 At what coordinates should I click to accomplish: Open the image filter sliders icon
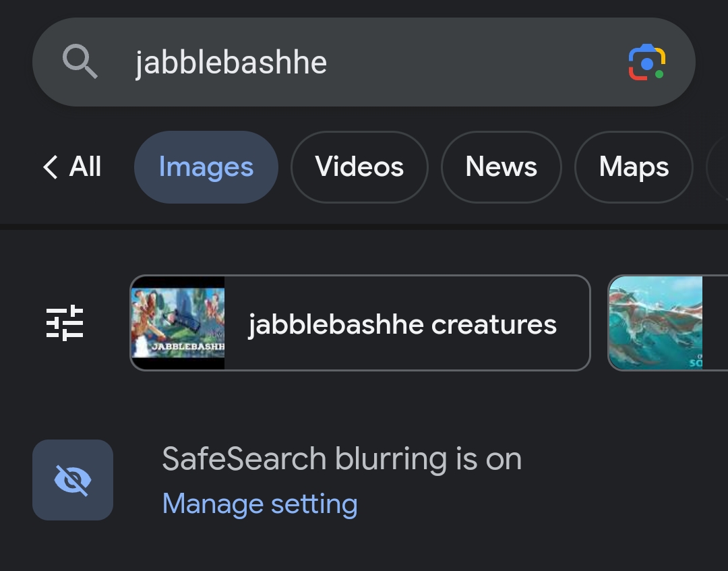coord(65,323)
